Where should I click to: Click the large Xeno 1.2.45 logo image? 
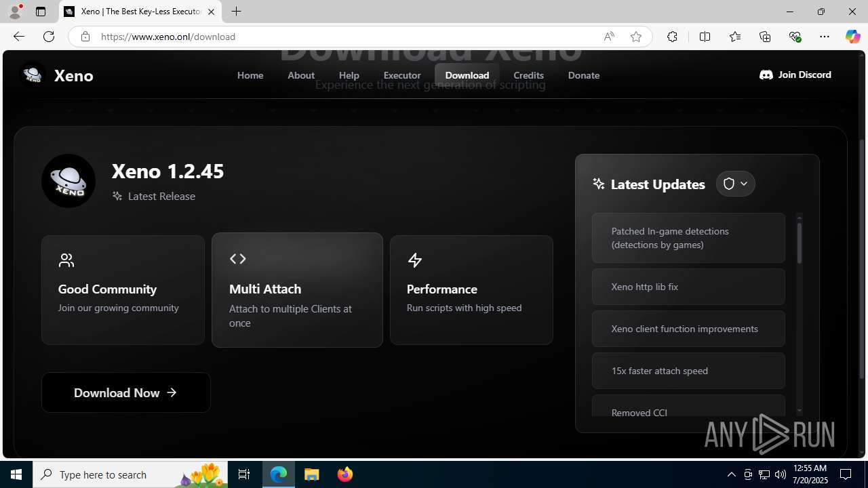(68, 181)
